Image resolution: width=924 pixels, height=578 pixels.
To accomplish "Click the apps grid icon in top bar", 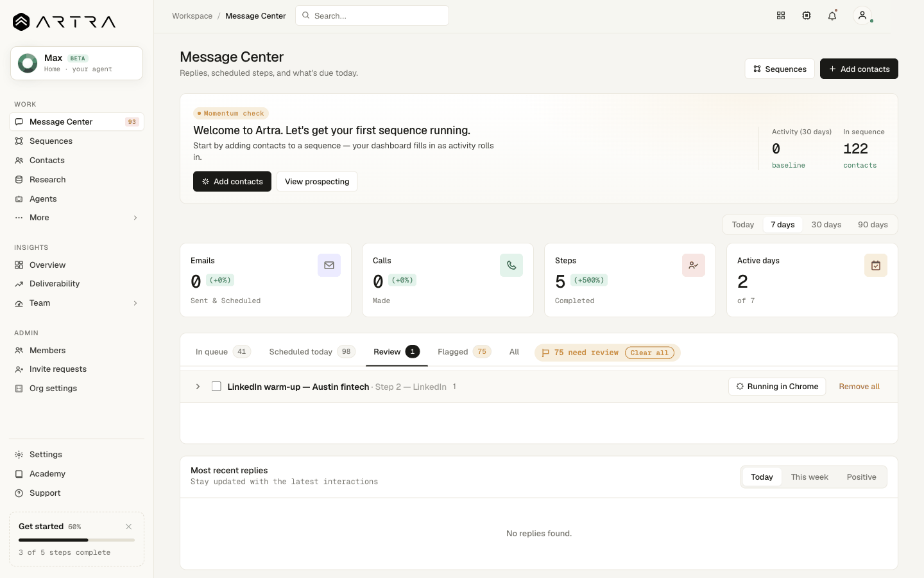I will click(781, 15).
